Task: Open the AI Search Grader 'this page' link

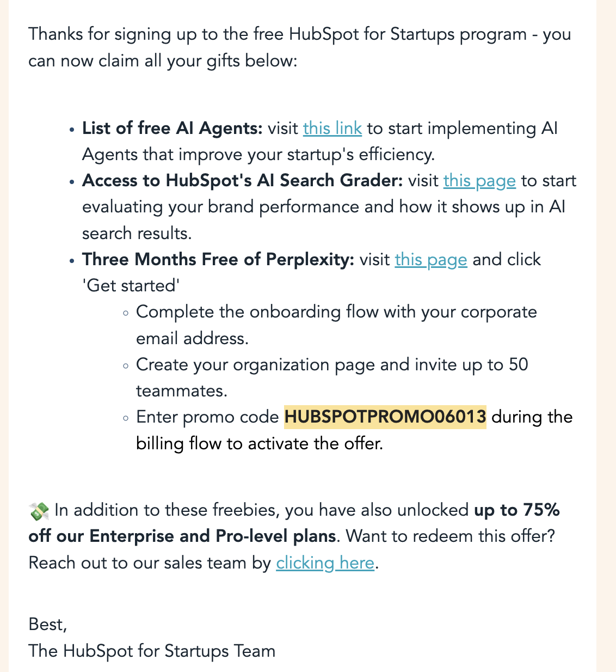Action: click(479, 181)
